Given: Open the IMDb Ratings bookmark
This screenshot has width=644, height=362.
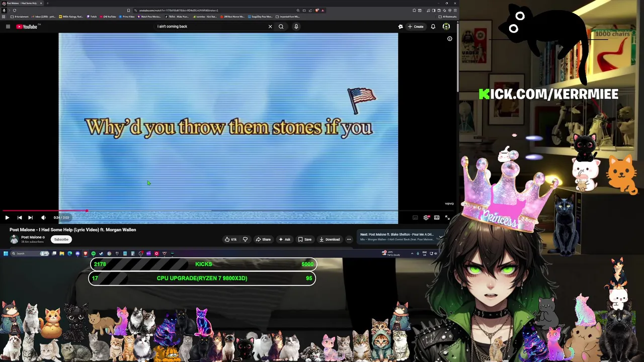Looking at the screenshot, I should coord(71,17).
